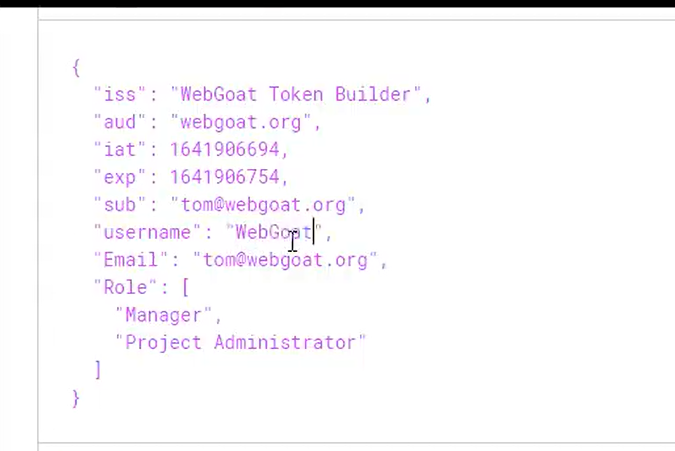Click the opening square bracket after Role
Image resolution: width=675 pixels, height=451 pixels.
[x=186, y=287]
